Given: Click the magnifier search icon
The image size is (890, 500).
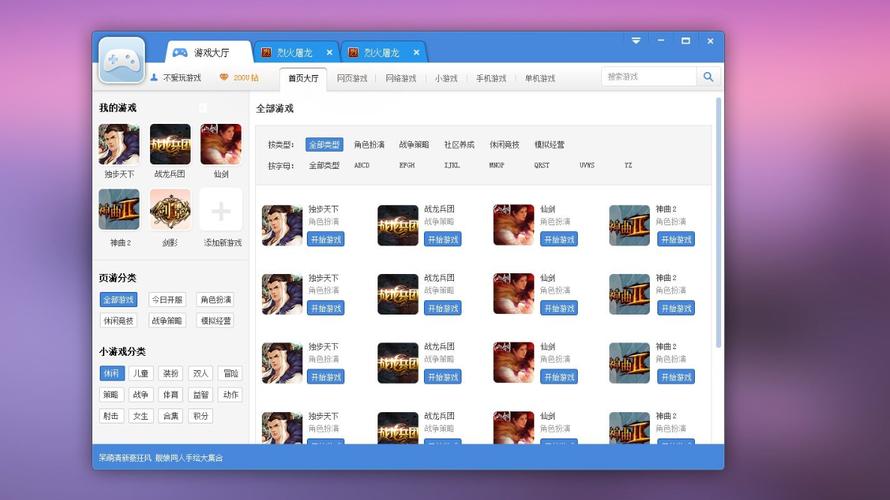Looking at the screenshot, I should [708, 77].
